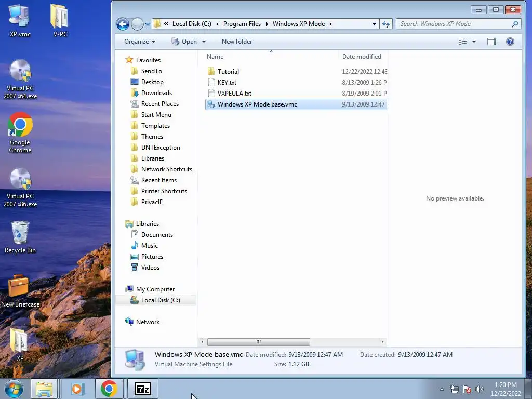Image resolution: width=532 pixels, height=399 pixels.
Task: Change the view layout icon
Action: [463, 42]
